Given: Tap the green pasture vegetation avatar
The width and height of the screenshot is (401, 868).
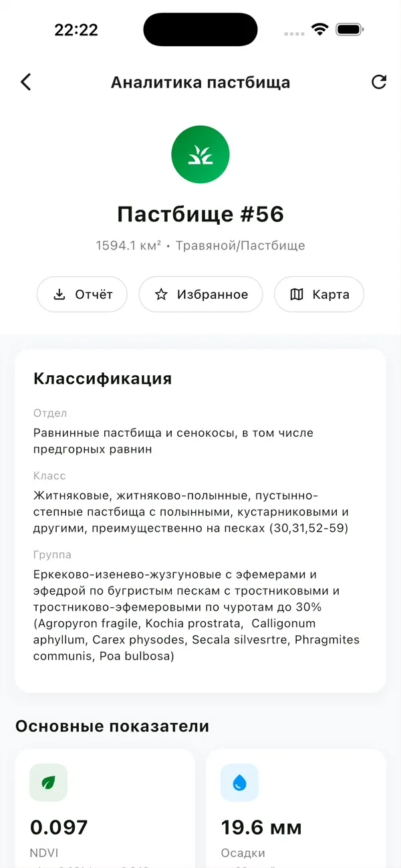Looking at the screenshot, I should click(x=200, y=154).
